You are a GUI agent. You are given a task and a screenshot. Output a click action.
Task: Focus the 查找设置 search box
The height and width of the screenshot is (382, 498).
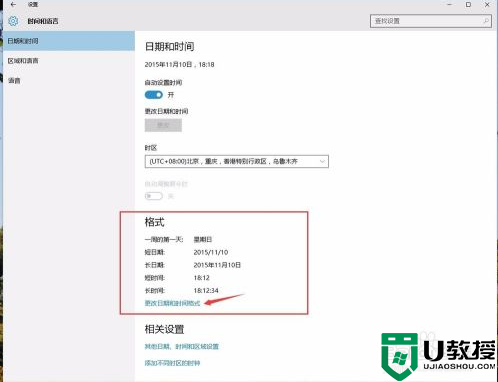pyautogui.click(x=430, y=21)
